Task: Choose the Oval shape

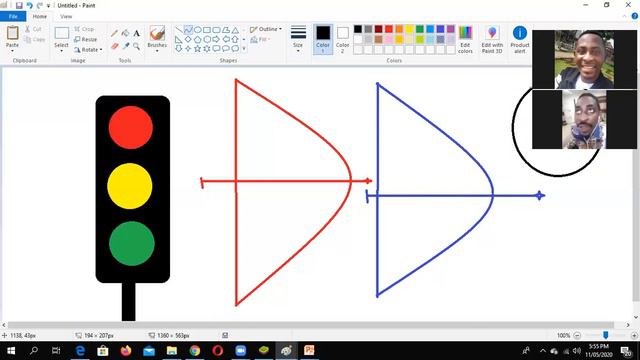Action: (198, 30)
